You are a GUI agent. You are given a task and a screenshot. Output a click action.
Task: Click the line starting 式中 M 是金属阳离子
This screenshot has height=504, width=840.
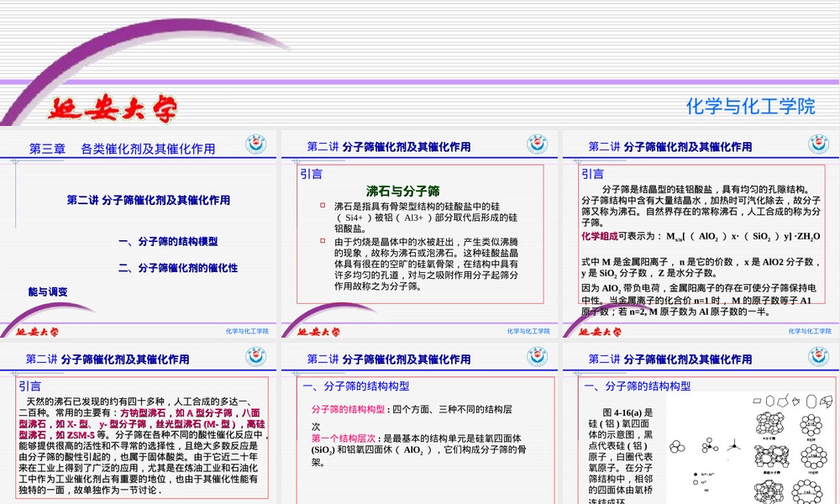coord(701,267)
